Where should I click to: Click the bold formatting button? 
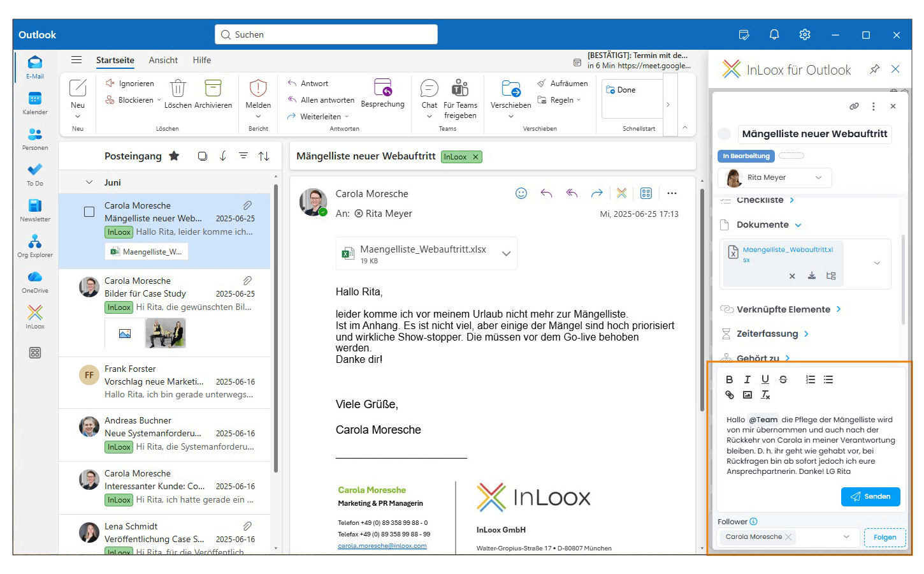(730, 379)
